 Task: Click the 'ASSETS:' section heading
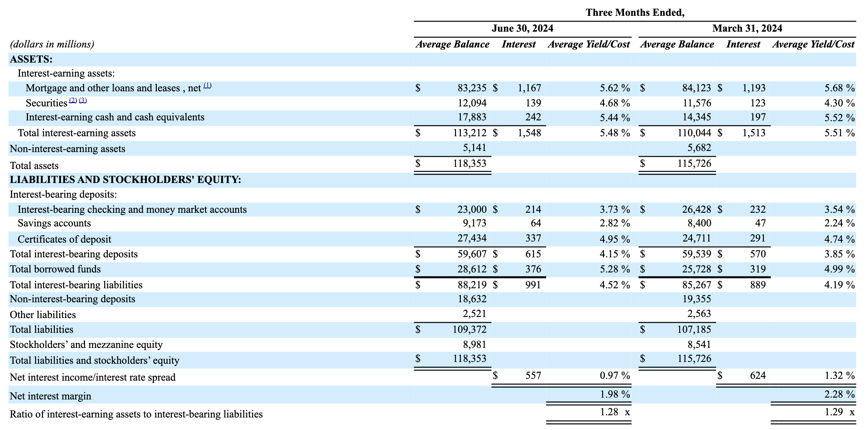pos(31,59)
